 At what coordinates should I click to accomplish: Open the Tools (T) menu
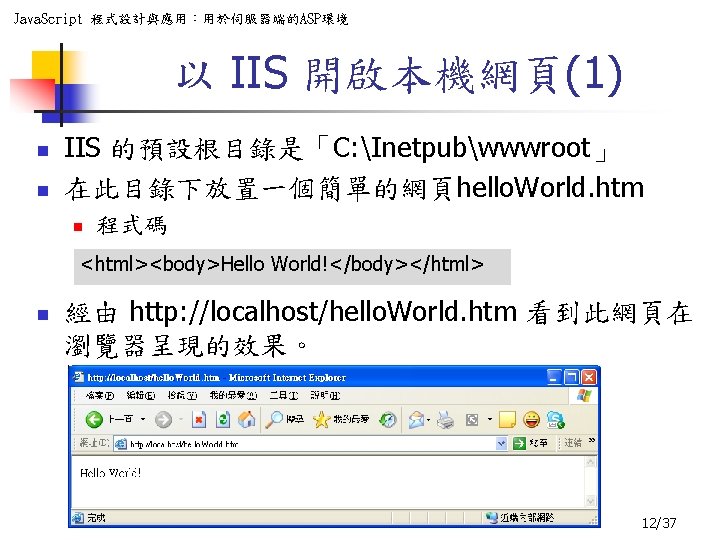(x=284, y=395)
